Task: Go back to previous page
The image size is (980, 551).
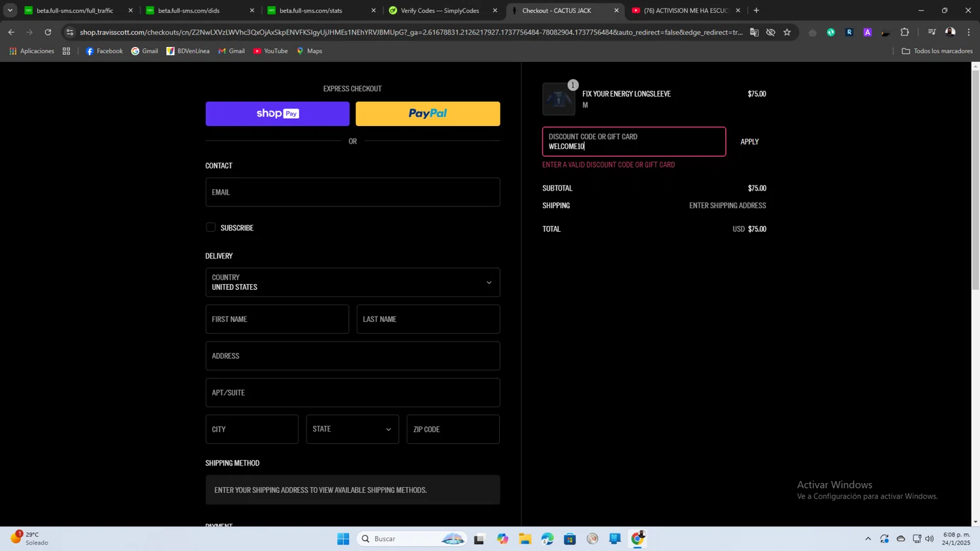Action: pyautogui.click(x=11, y=32)
